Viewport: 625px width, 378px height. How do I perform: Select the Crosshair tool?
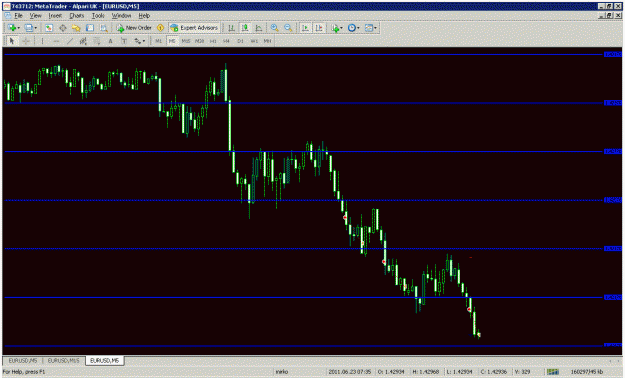point(26,41)
